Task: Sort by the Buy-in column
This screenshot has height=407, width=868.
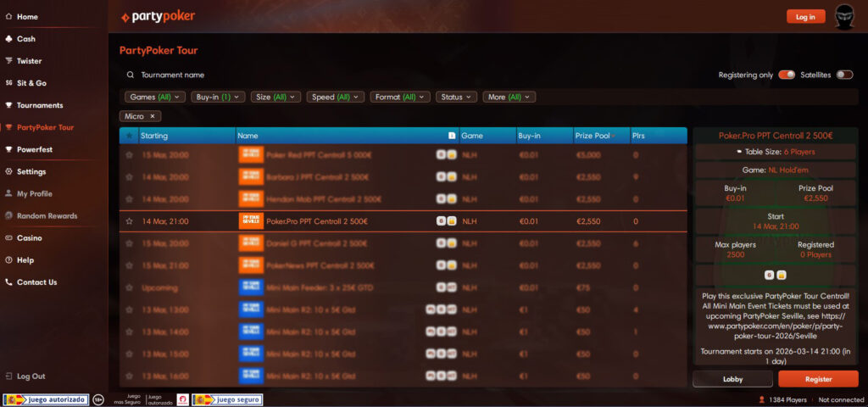Action: pyautogui.click(x=529, y=136)
